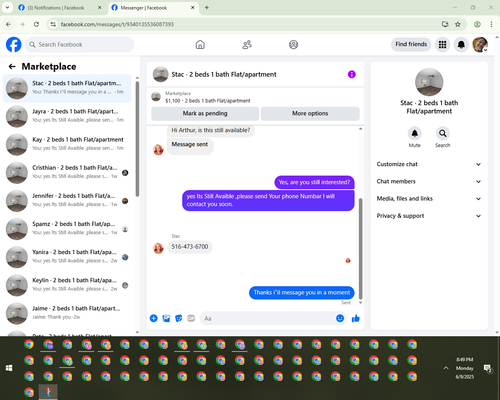The width and height of the screenshot is (500, 400).
Task: Click Mark as pending button
Action: pyautogui.click(x=205, y=114)
